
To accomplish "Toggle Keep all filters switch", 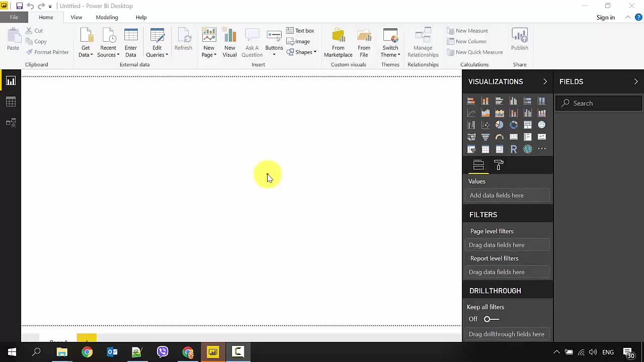I will (491, 319).
